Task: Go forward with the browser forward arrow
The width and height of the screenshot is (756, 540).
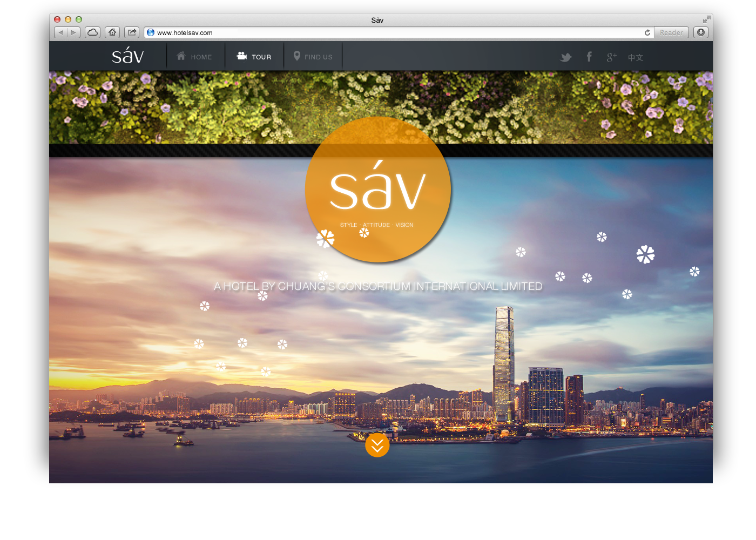Action: [74, 32]
